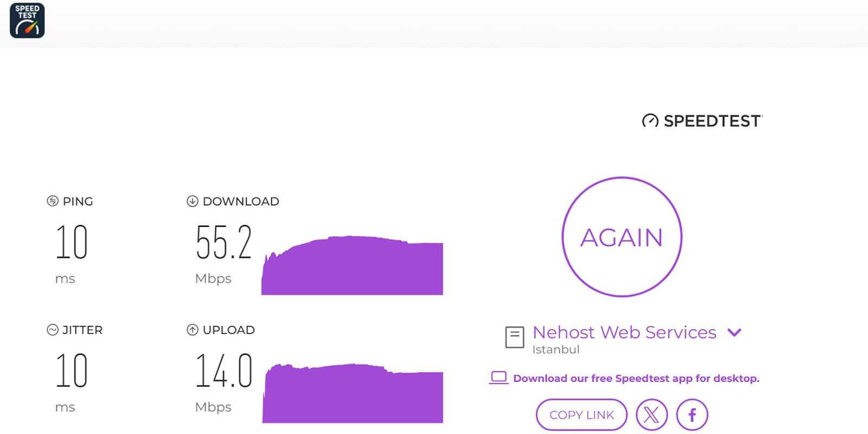Screen dimensions: 868x434
Task: Open the Download free Speedtest app link
Action: click(636, 379)
